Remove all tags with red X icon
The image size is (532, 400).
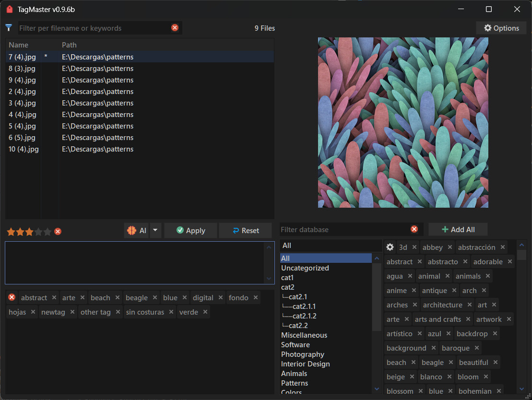(x=12, y=297)
